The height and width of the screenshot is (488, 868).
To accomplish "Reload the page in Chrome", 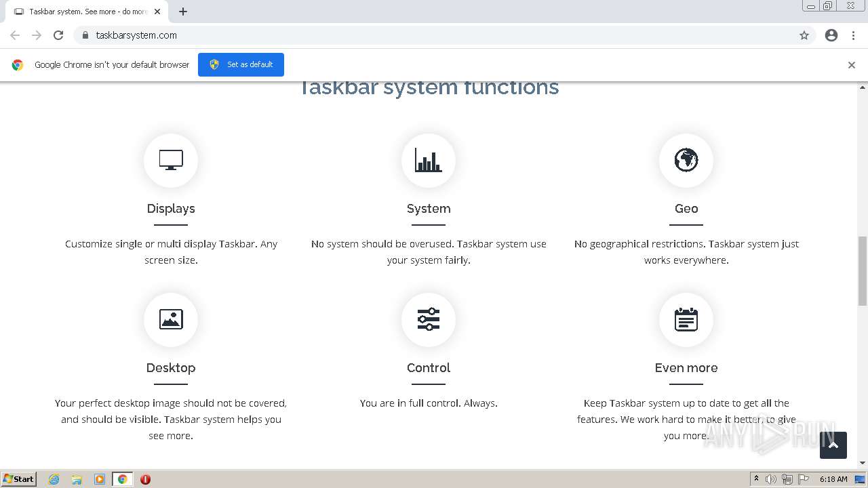I will (58, 35).
